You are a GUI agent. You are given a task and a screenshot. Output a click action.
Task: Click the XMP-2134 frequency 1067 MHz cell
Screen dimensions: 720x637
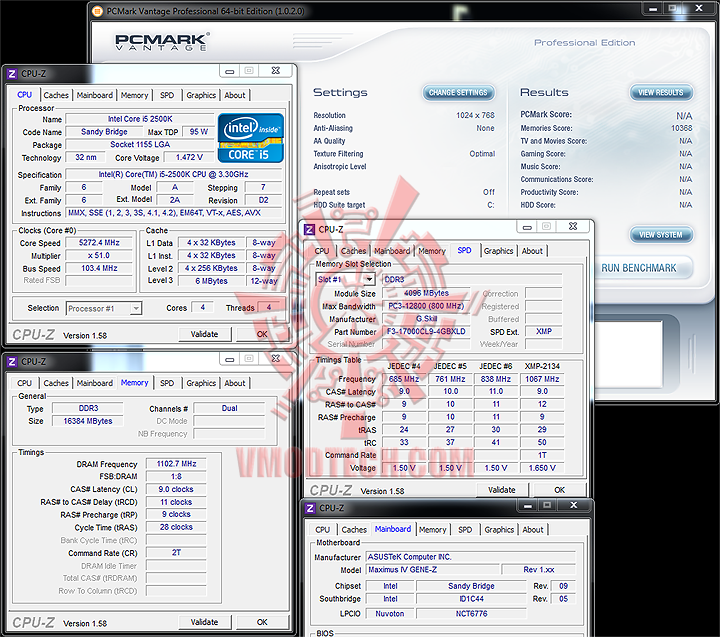click(542, 379)
